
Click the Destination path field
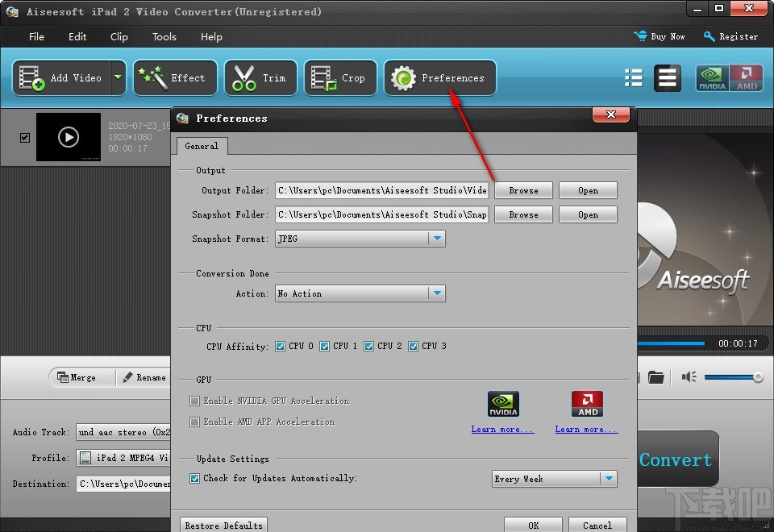coord(123,484)
